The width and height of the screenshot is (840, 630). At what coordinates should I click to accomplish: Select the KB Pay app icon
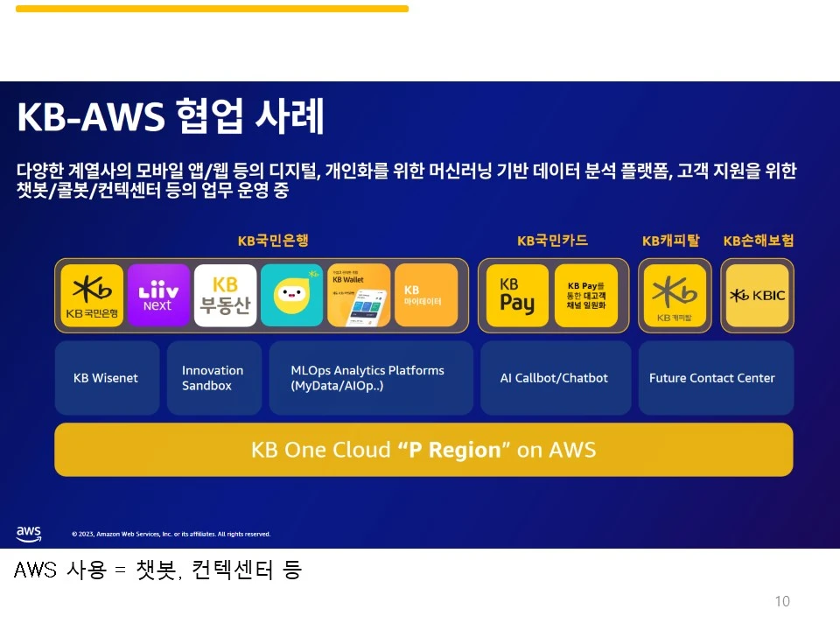pyautogui.click(x=516, y=294)
